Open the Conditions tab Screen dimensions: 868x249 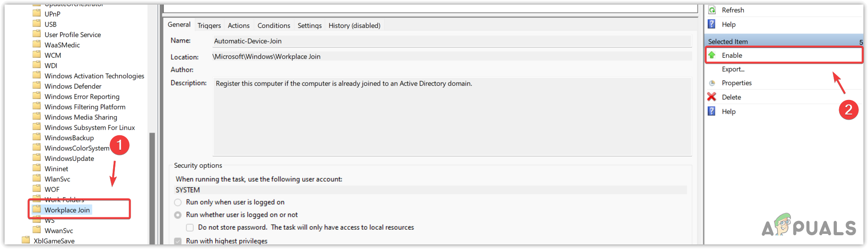click(x=273, y=26)
